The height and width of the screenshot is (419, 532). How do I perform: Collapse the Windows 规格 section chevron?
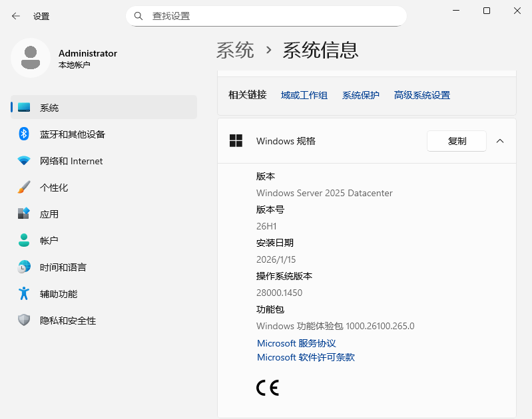(x=500, y=141)
